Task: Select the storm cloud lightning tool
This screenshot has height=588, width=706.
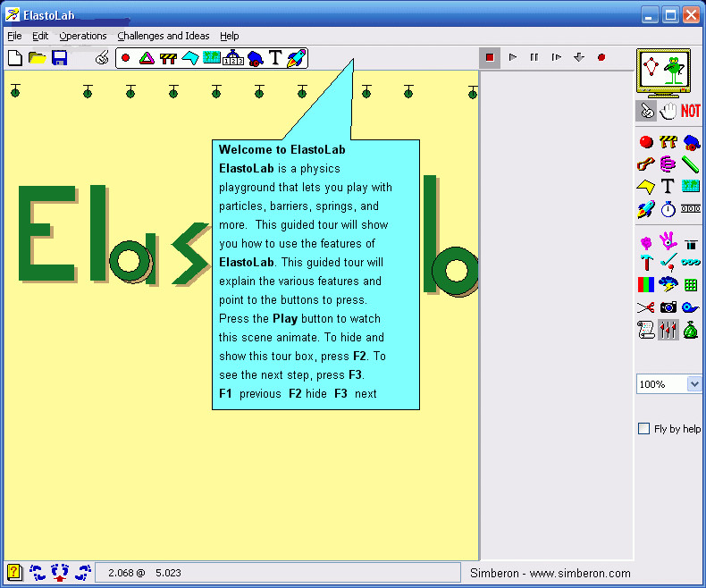Action: (668, 284)
